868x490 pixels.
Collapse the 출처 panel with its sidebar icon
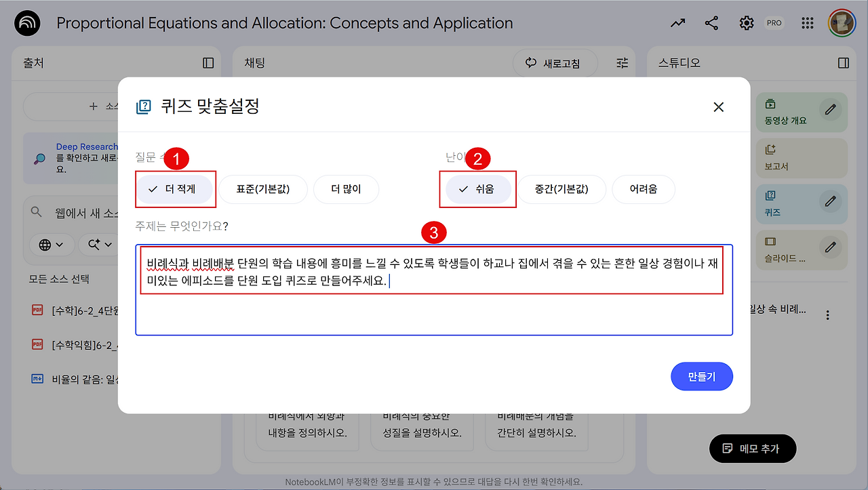(208, 63)
